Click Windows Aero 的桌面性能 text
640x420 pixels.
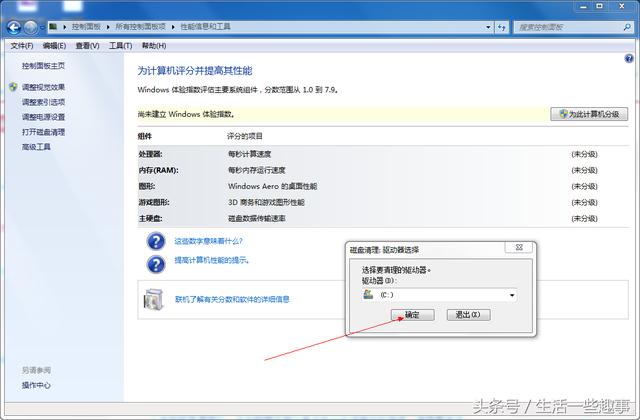[273, 187]
